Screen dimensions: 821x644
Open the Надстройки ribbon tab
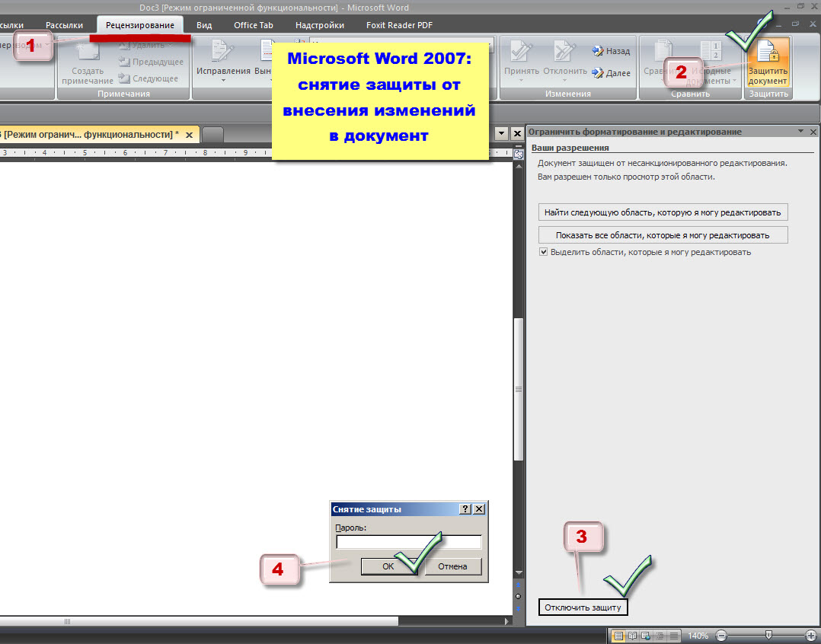319,25
